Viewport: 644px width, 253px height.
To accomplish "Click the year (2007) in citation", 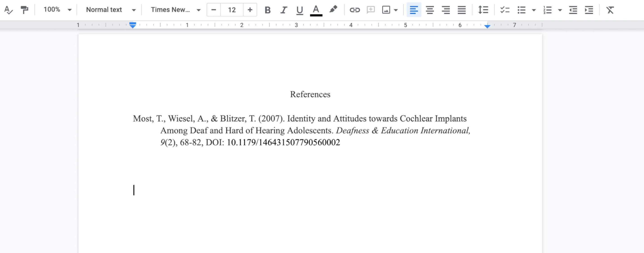I will tap(272, 118).
